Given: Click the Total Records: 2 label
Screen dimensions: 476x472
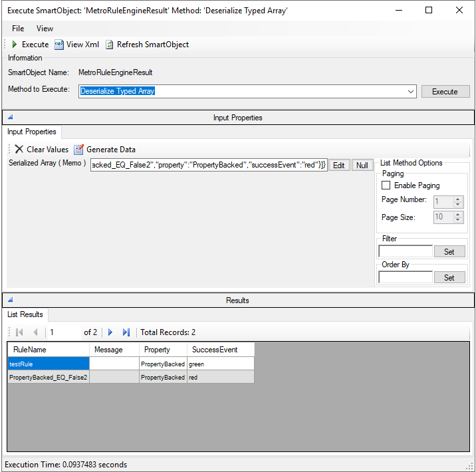Looking at the screenshot, I should 168,332.
